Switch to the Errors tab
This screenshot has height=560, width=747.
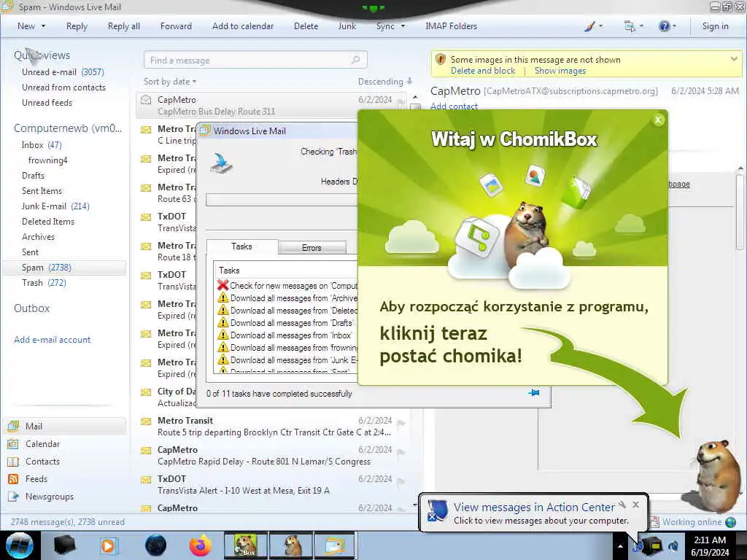(311, 248)
